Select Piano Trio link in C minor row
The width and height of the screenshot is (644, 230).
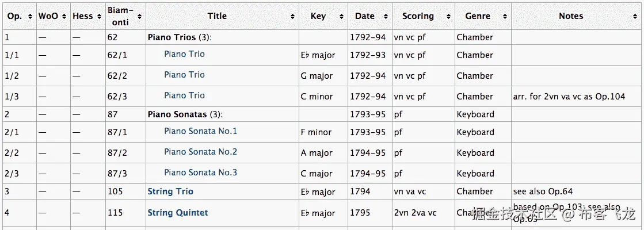pyautogui.click(x=184, y=95)
